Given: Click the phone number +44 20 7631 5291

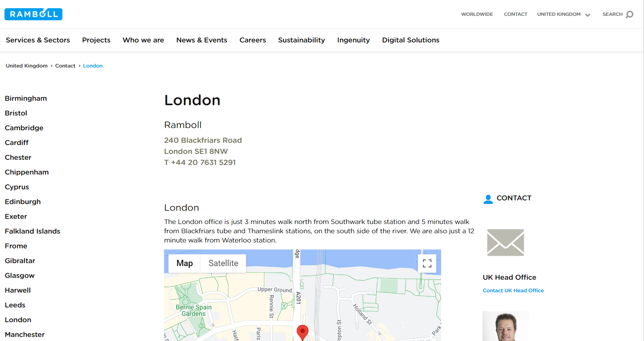Looking at the screenshot, I should pyautogui.click(x=203, y=162).
